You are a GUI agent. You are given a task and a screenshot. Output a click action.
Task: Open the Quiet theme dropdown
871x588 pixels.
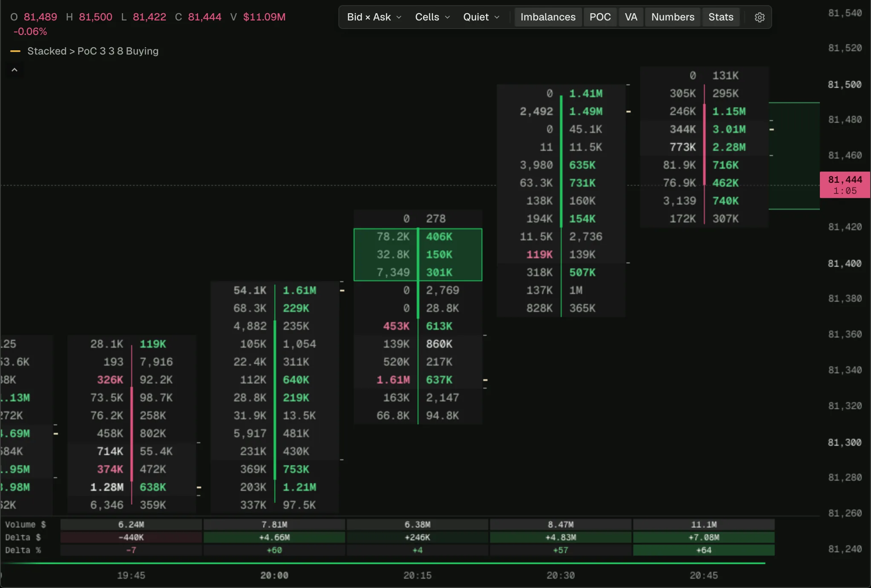coord(481,17)
